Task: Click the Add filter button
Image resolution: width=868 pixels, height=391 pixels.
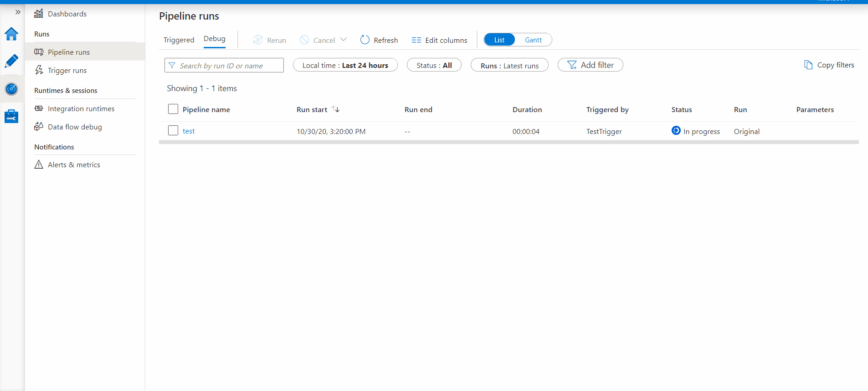Action: point(590,65)
